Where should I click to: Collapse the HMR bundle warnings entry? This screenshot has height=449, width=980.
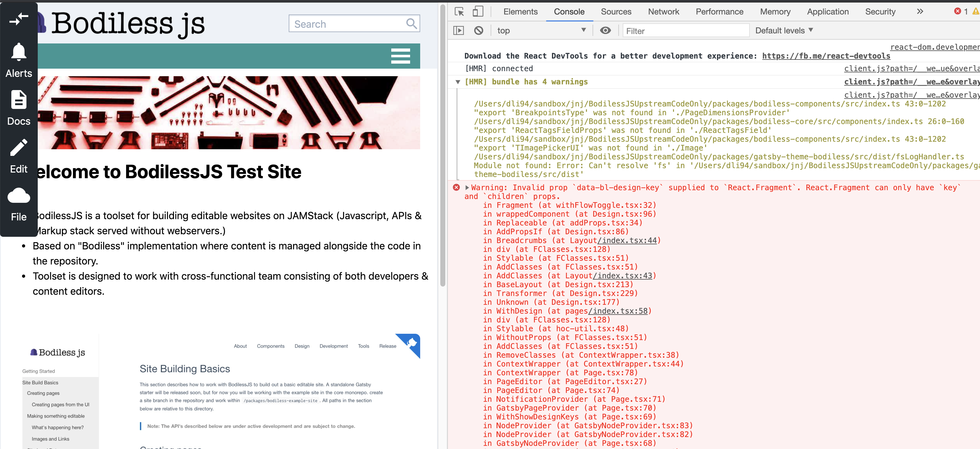(458, 82)
